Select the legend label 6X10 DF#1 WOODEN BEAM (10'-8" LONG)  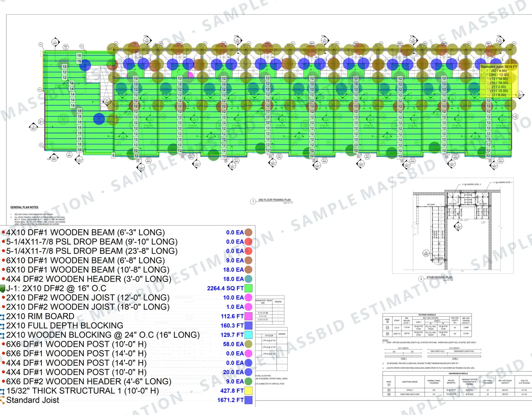click(88, 270)
